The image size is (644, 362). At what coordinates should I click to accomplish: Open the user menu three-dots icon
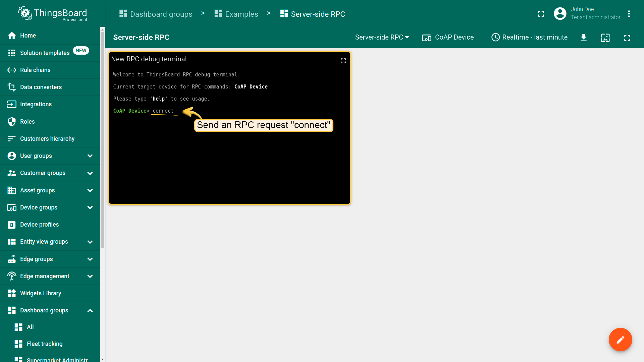(x=629, y=14)
